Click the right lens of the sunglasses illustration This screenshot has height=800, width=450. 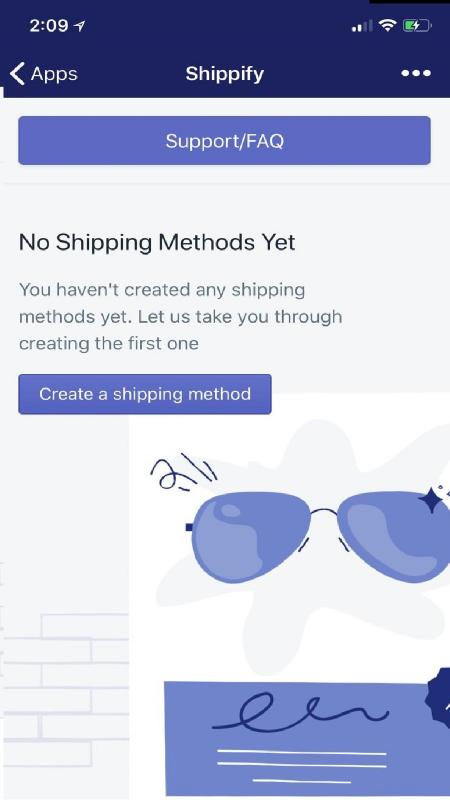pos(393,536)
